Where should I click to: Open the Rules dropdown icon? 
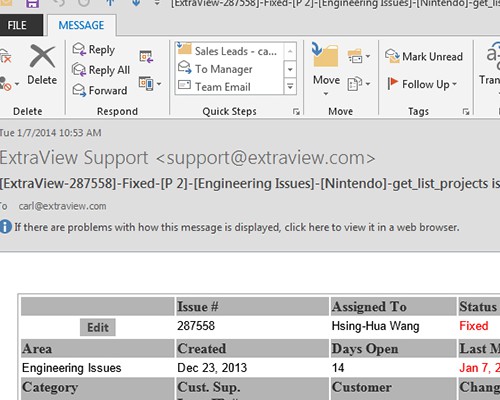pos(359,56)
